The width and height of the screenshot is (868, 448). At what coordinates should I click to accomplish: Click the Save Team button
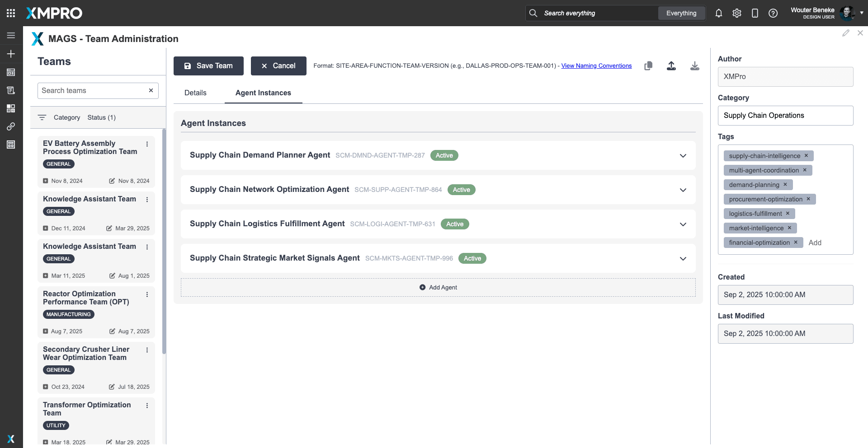pos(208,66)
